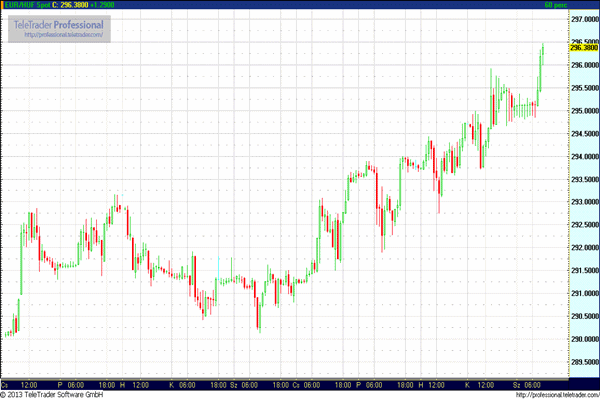Click the 291.5000 price axis label

(583, 270)
